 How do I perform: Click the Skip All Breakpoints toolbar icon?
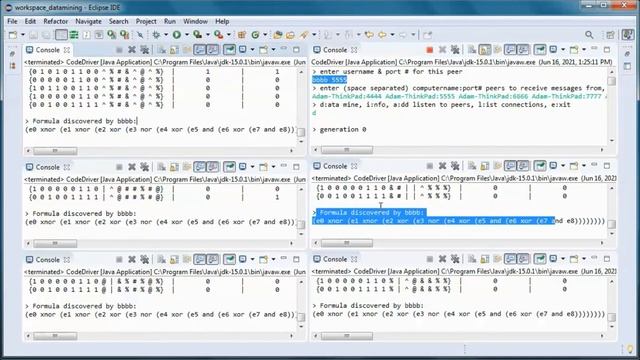pos(140,35)
